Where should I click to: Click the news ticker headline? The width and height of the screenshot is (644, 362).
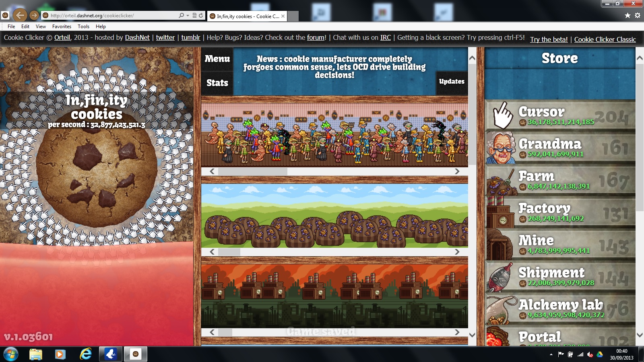(x=334, y=67)
